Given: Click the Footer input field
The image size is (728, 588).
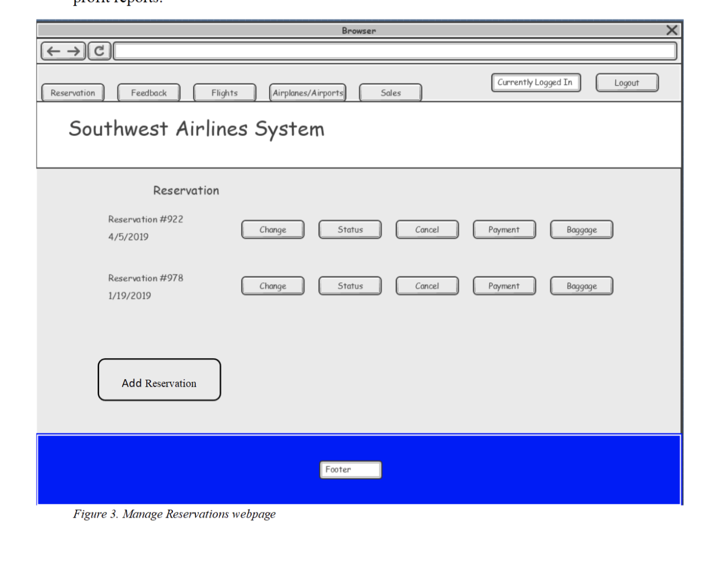Looking at the screenshot, I should 350,469.
